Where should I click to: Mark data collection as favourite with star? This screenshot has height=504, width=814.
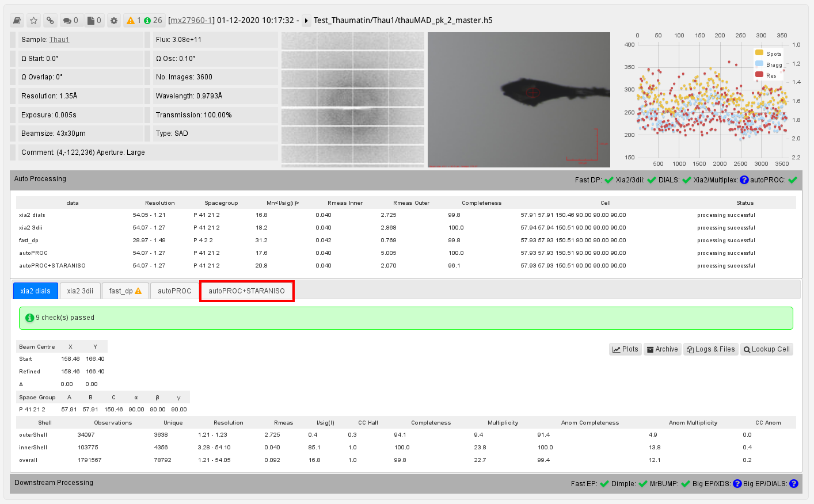click(x=34, y=21)
